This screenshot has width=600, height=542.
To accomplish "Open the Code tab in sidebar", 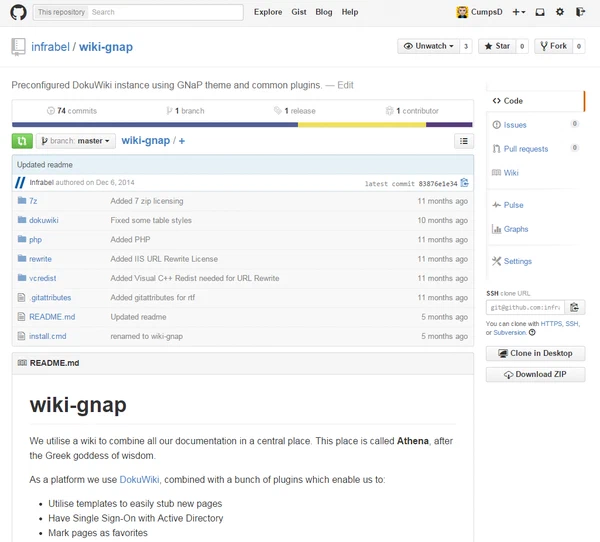I will 535,101.
